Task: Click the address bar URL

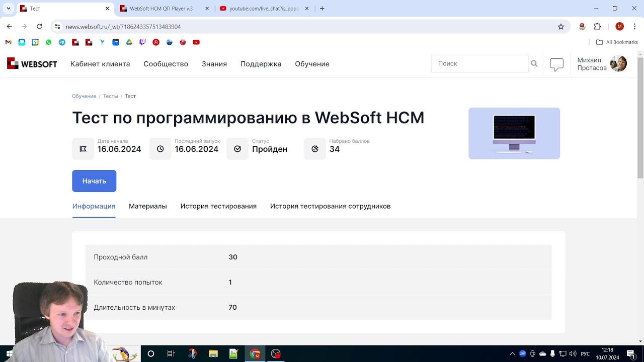Action: click(123, 27)
